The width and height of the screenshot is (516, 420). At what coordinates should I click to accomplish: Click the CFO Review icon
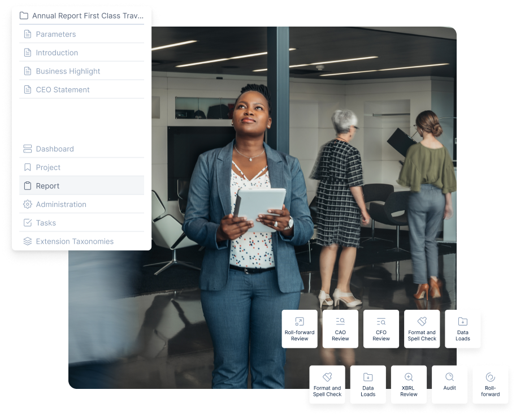tap(381, 328)
